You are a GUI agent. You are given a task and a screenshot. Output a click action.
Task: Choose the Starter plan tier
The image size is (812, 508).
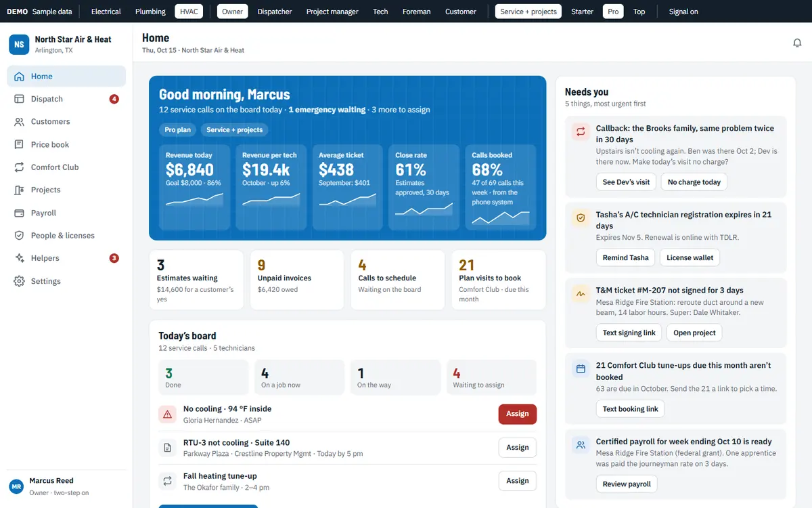(x=582, y=12)
